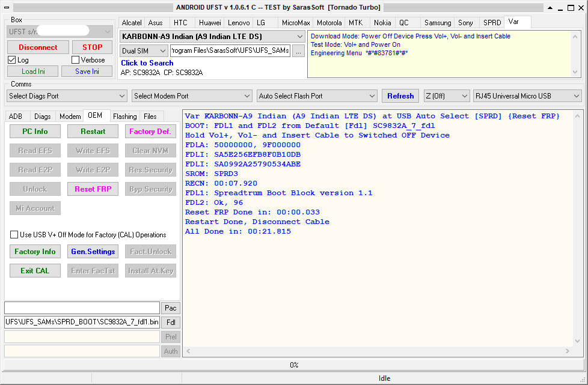The width and height of the screenshot is (588, 385).
Task: Hit the STOP button
Action: [x=92, y=47]
